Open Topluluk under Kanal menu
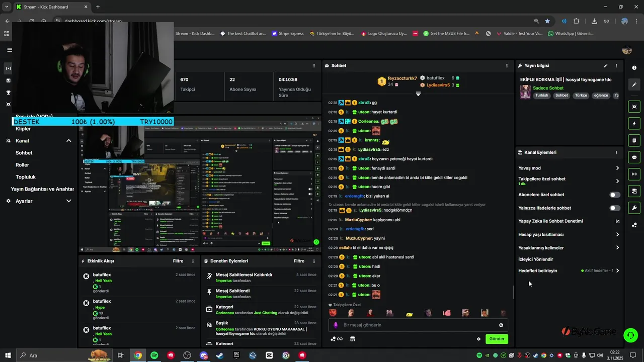 point(26,177)
